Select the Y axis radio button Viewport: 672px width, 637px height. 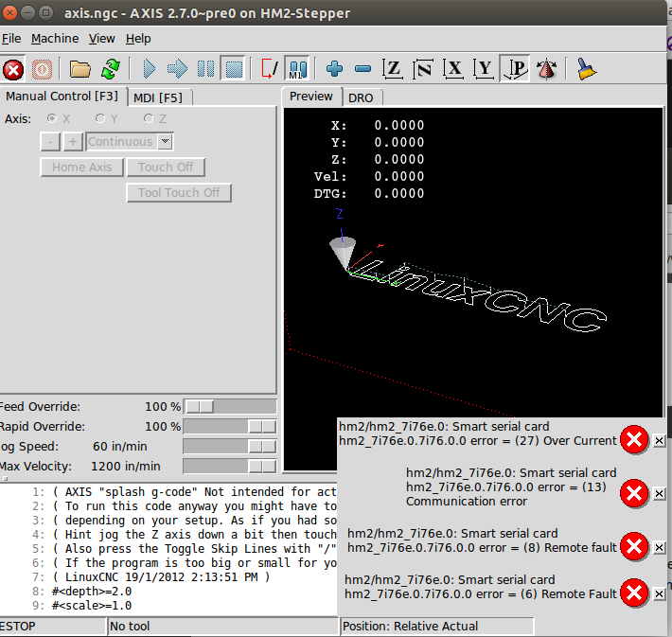(x=100, y=118)
